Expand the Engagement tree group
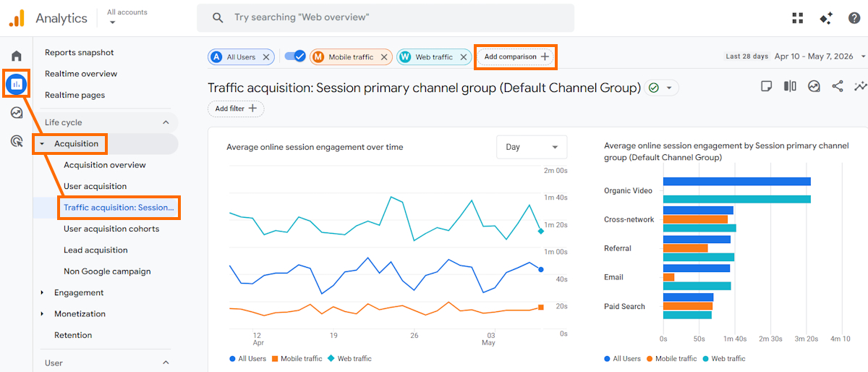Screen dimensions: 868x372 point(42,293)
